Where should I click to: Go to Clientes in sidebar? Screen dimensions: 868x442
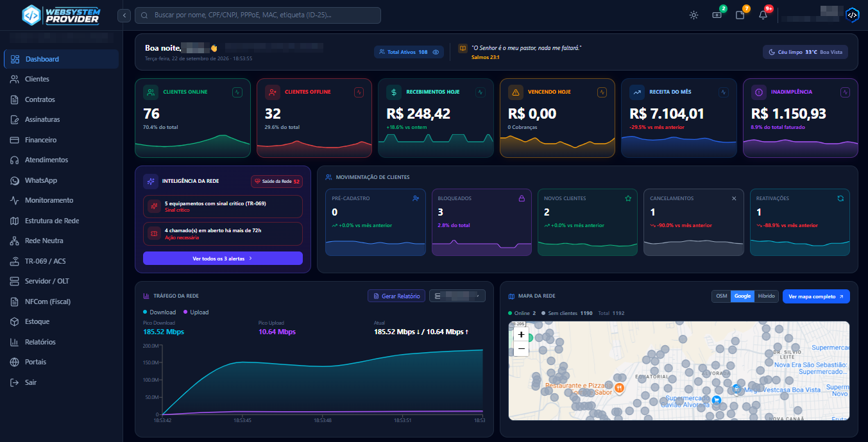[x=62, y=79]
